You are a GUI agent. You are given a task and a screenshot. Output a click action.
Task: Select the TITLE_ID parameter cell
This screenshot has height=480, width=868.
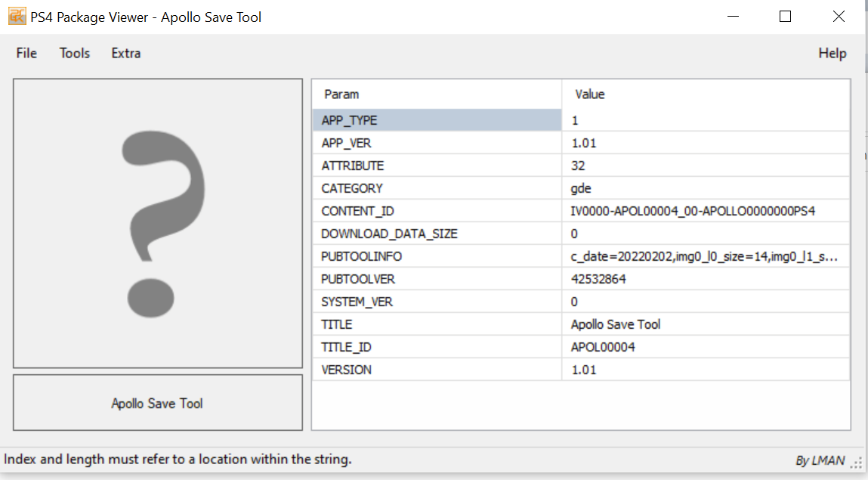(x=437, y=347)
